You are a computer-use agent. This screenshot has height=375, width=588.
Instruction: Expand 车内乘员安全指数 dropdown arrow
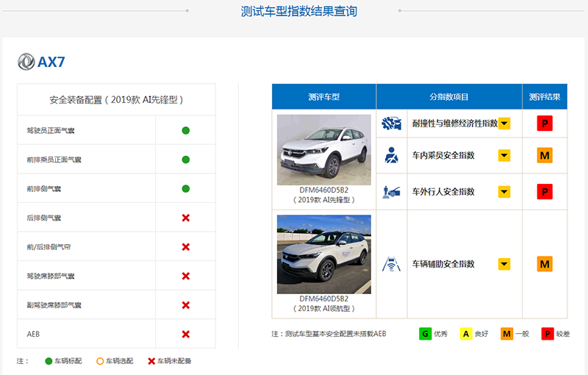[x=504, y=155]
